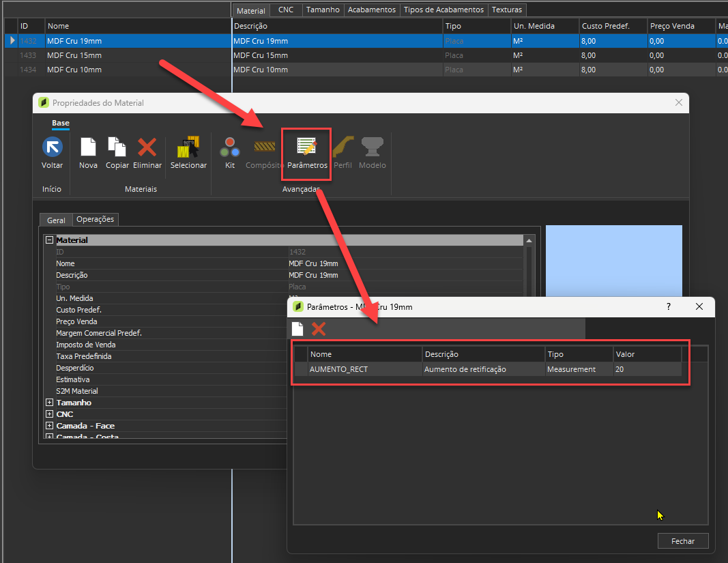
Task: Open the Texturas tab
Action: point(507,10)
